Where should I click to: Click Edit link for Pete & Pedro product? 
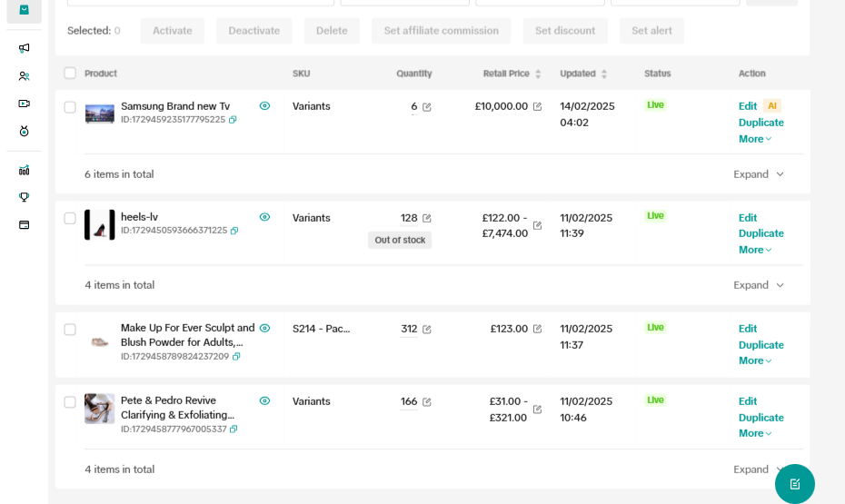point(747,401)
